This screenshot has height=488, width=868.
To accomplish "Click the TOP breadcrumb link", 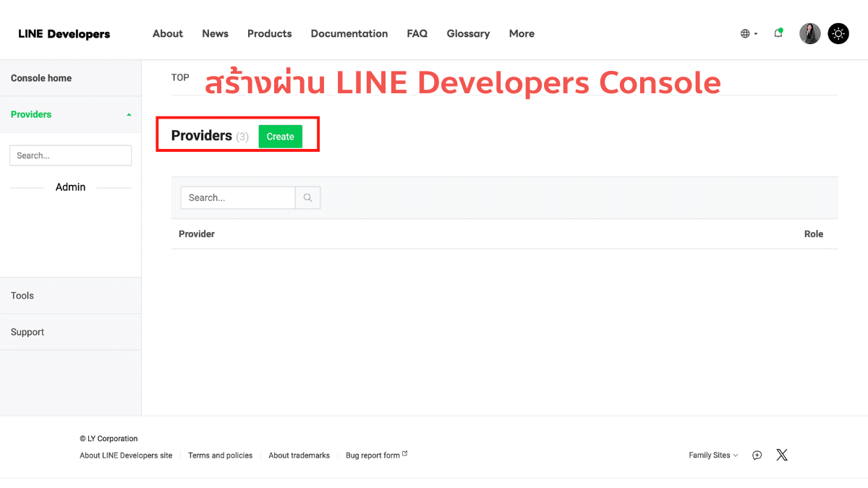I will point(180,77).
